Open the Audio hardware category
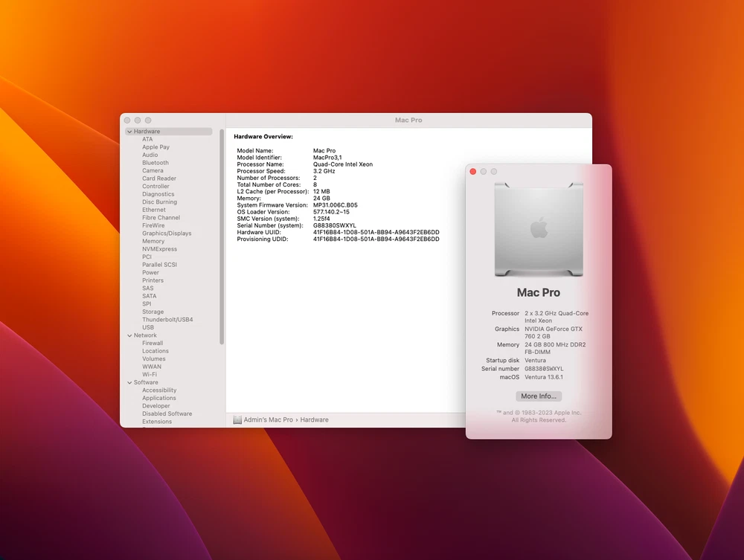The image size is (744, 560). tap(150, 155)
